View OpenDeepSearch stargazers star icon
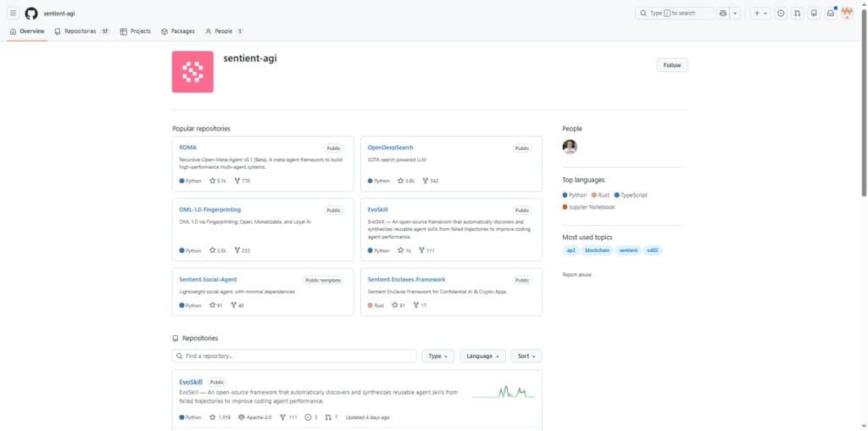Image resolution: width=868 pixels, height=431 pixels. [x=401, y=181]
